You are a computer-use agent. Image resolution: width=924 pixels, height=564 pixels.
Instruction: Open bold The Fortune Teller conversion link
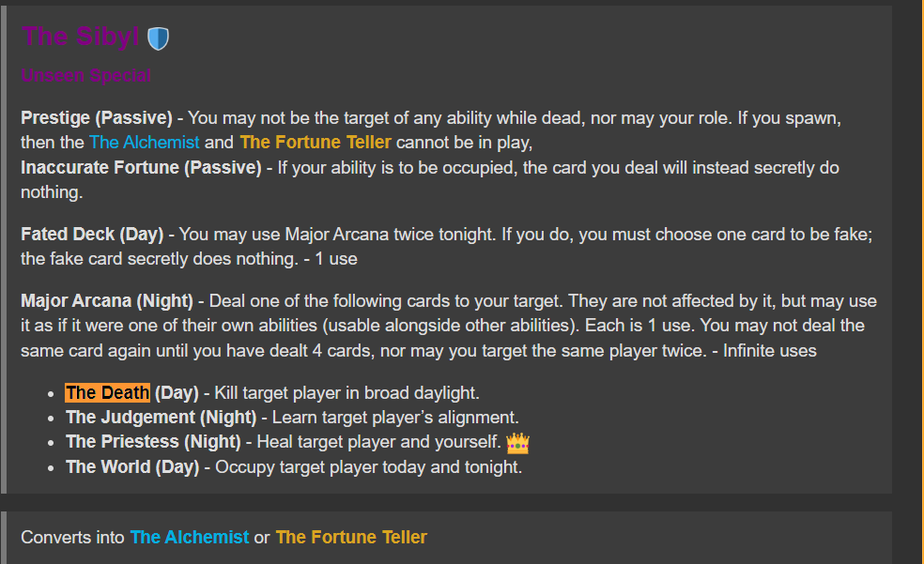point(351,538)
